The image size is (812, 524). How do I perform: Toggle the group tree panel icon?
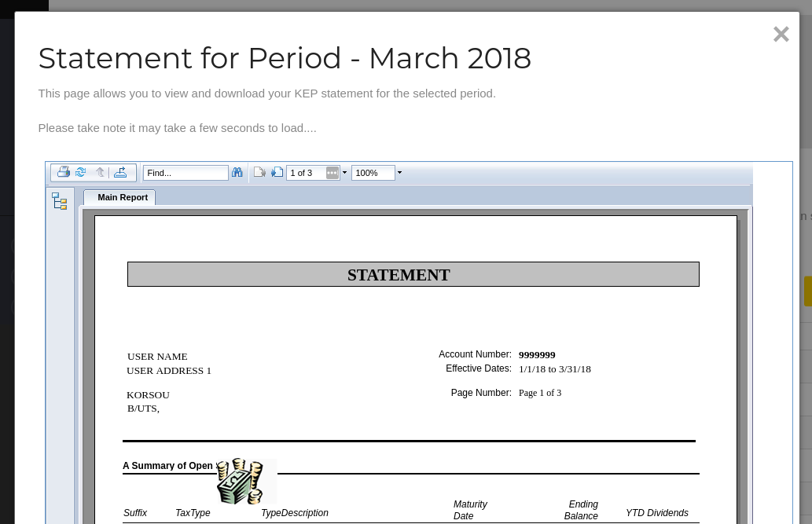(60, 202)
